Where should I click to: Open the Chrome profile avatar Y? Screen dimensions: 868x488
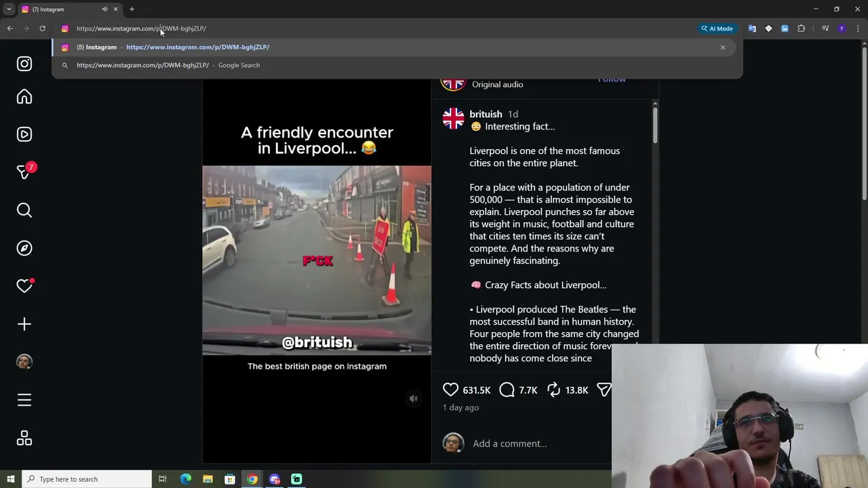click(842, 28)
